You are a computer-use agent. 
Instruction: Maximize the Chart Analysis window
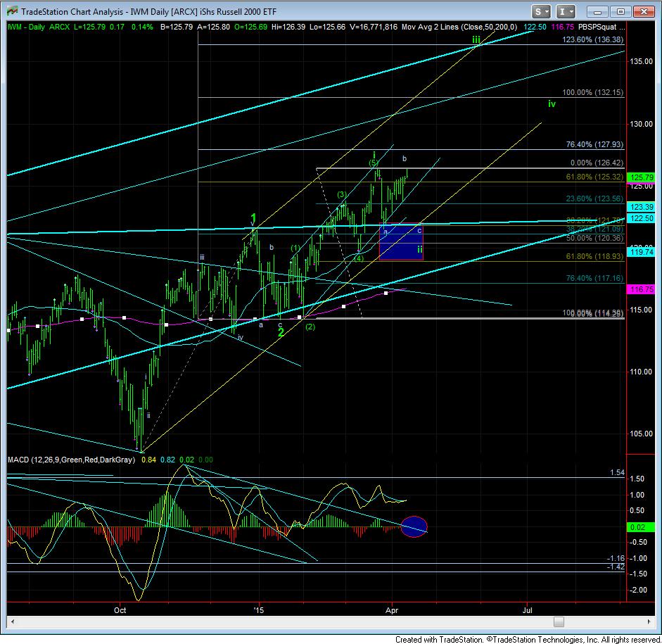620,11
